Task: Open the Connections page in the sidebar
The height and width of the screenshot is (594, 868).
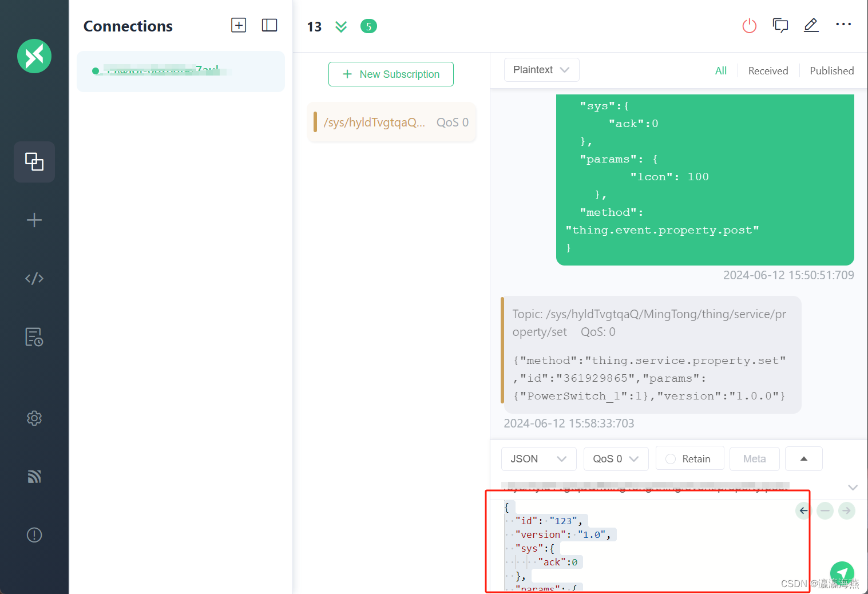Action: pos(34,162)
